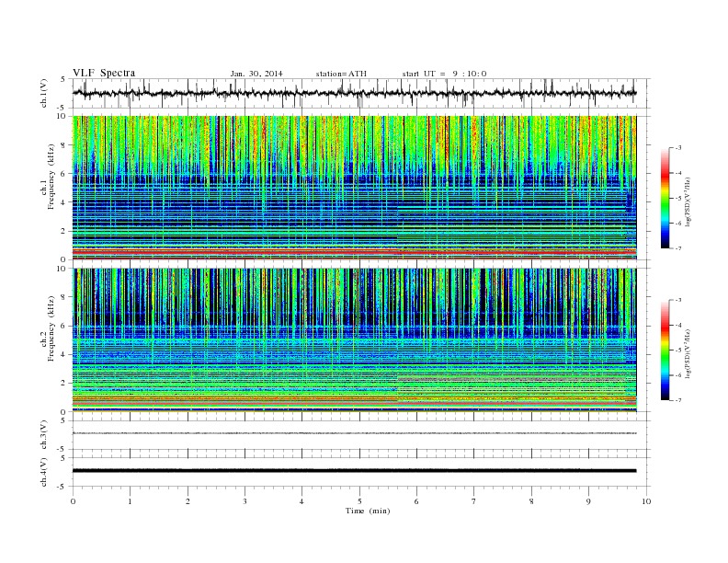Click the ch.2 color scale bar
728x563 pixels.
tap(665, 350)
